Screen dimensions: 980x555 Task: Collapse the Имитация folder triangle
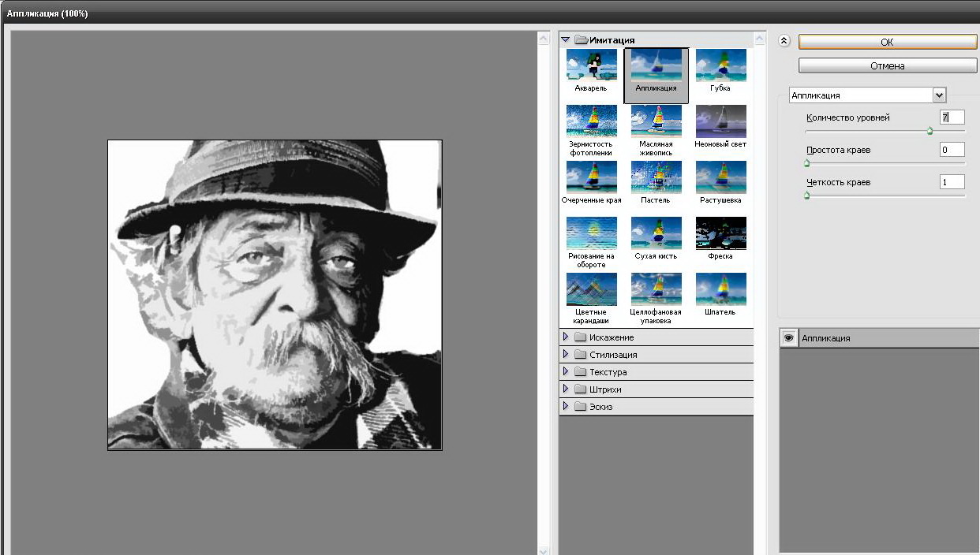566,39
